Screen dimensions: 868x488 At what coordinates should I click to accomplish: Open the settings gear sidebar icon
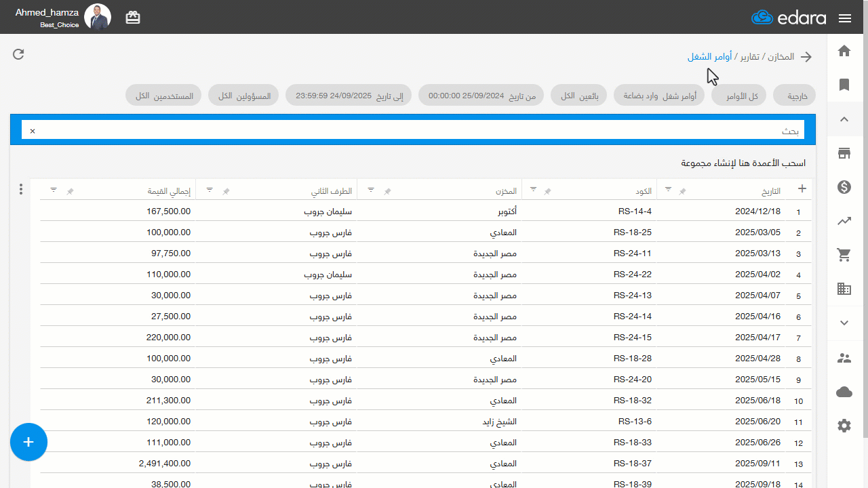pos(844,426)
